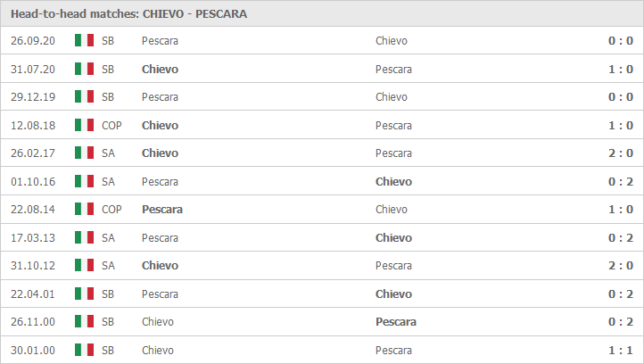
Task: Click the SA league label on 01.10.16
Action: point(108,182)
